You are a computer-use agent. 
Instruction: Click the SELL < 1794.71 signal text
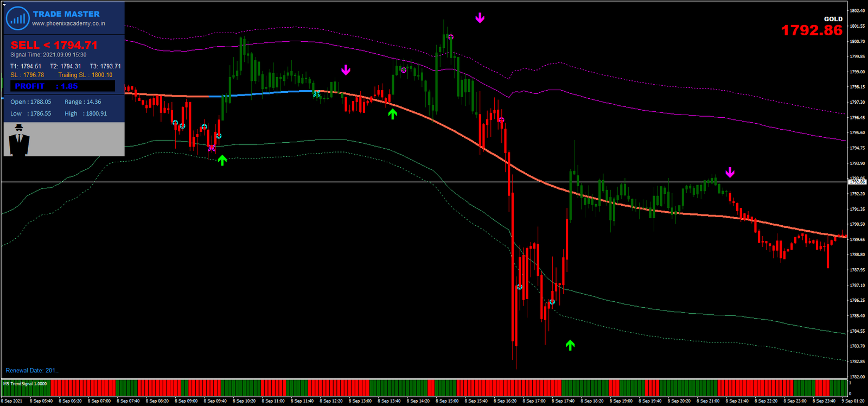pyautogui.click(x=54, y=45)
